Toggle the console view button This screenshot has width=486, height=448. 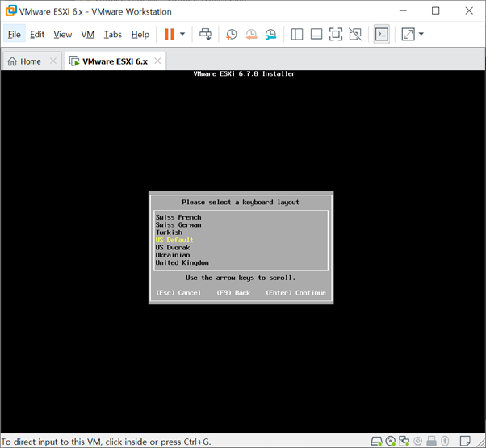pos(382,34)
